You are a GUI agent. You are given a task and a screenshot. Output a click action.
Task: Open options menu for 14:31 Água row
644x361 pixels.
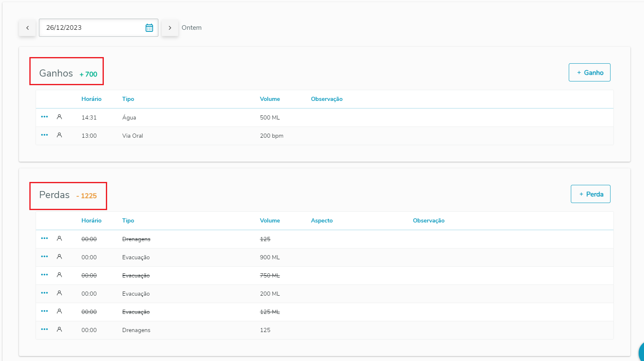point(45,117)
